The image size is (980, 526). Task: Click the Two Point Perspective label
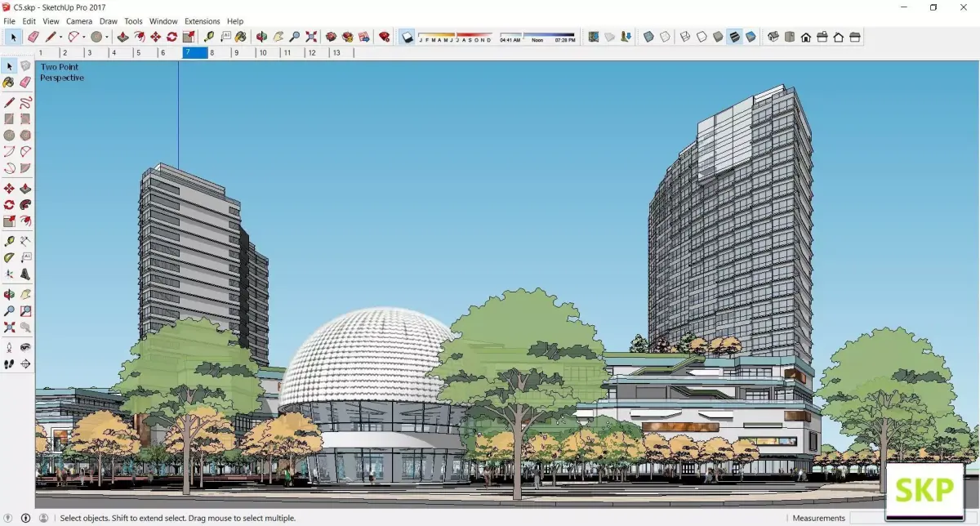coord(62,73)
